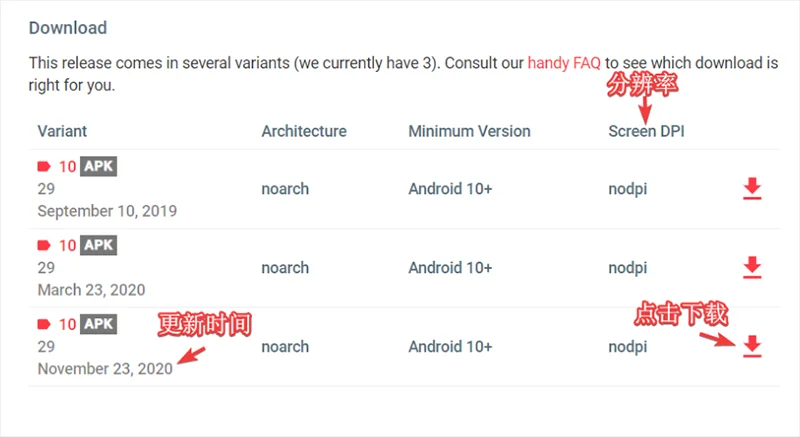
Task: Click the APK badge in the first row
Action: point(98,166)
